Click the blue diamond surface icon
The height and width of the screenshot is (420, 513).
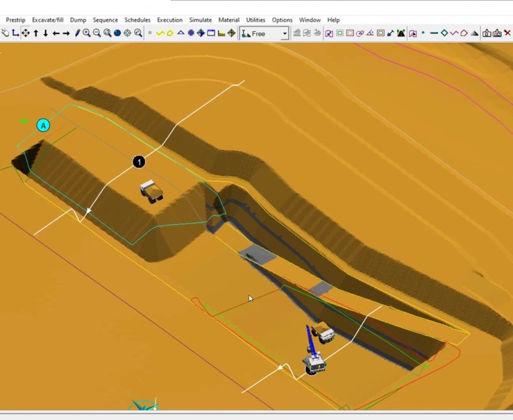click(x=201, y=33)
